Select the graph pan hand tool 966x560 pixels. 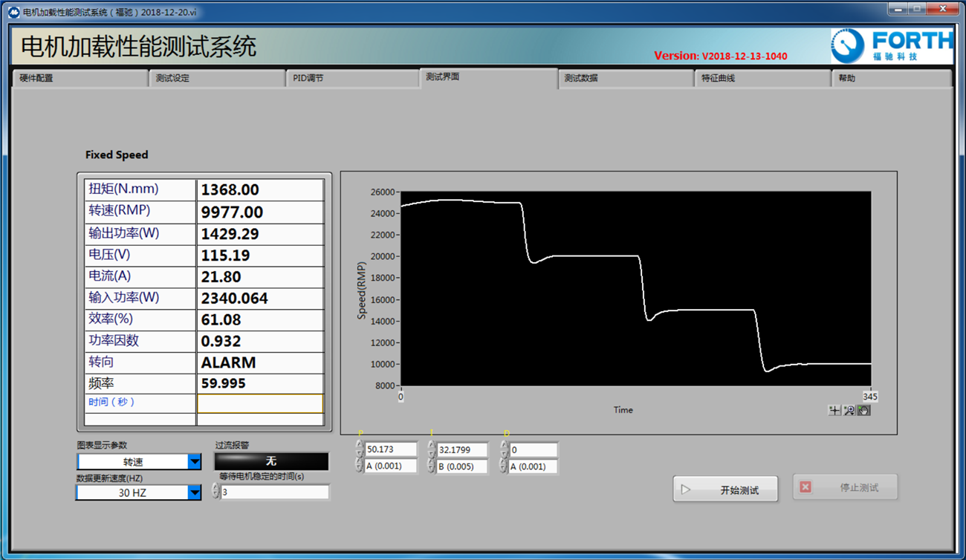click(x=863, y=410)
